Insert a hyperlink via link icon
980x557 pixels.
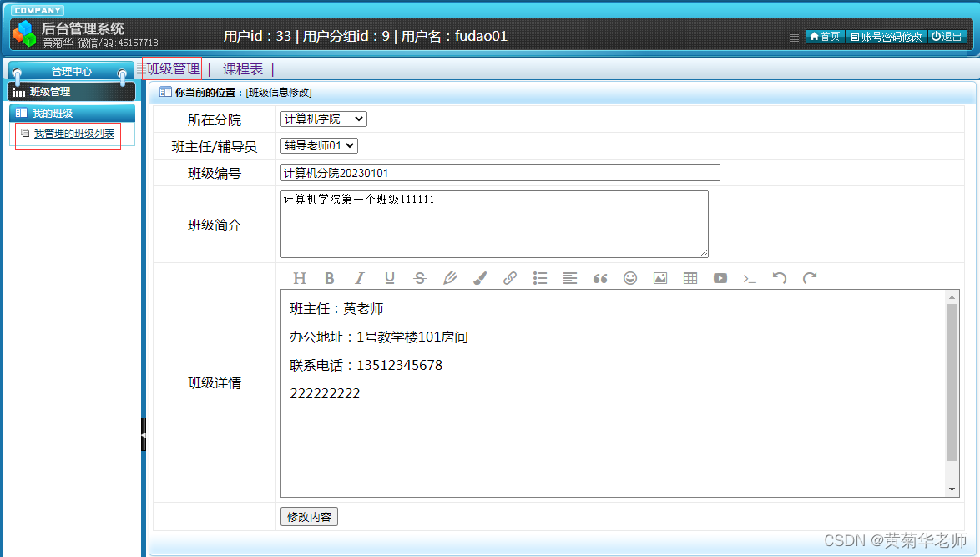[509, 278]
